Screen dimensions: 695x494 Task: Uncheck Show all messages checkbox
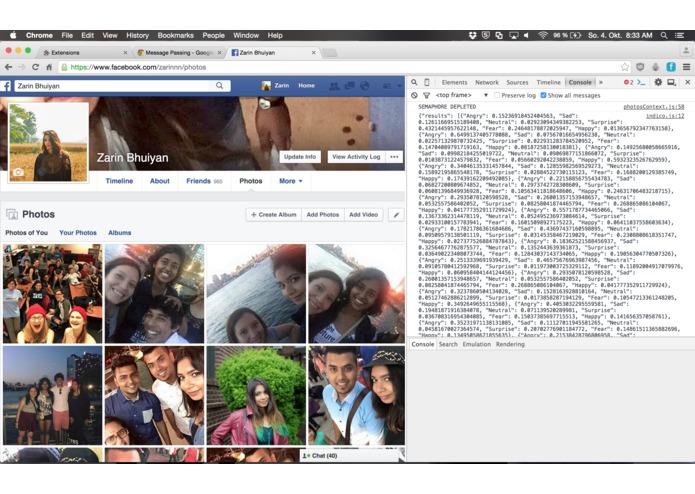coord(543,95)
